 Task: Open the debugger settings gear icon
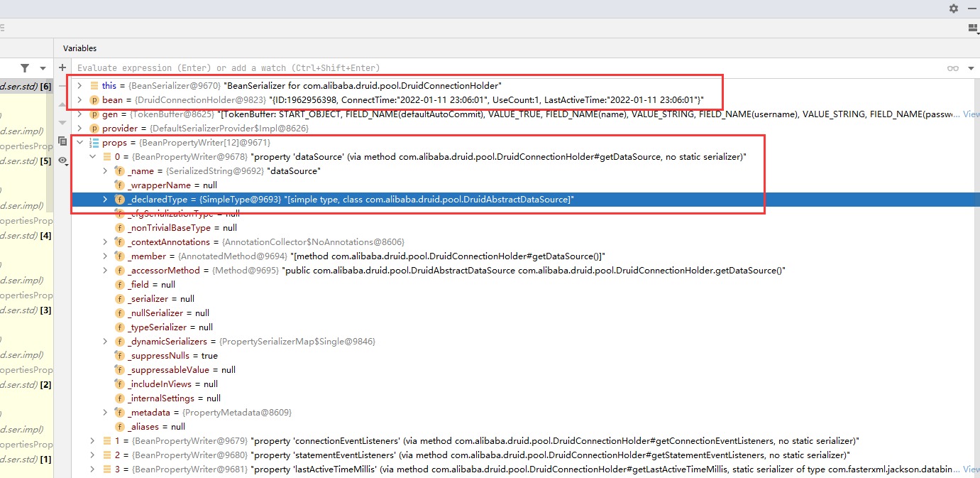(953, 9)
